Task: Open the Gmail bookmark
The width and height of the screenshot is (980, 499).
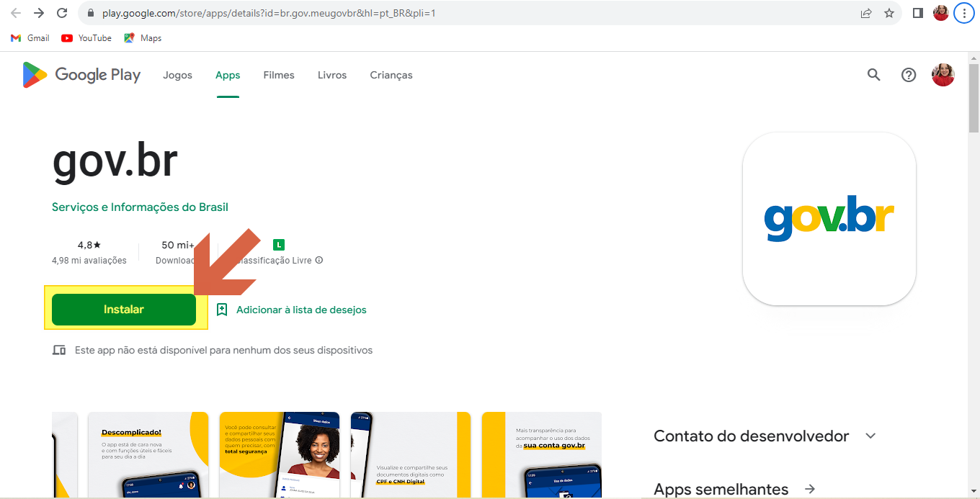Action: [x=30, y=38]
